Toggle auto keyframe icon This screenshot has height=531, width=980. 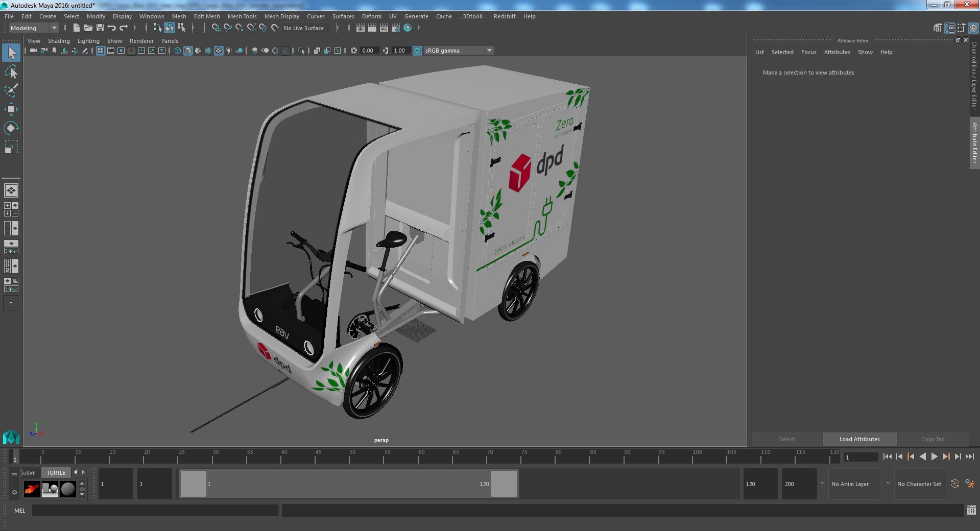tap(955, 484)
